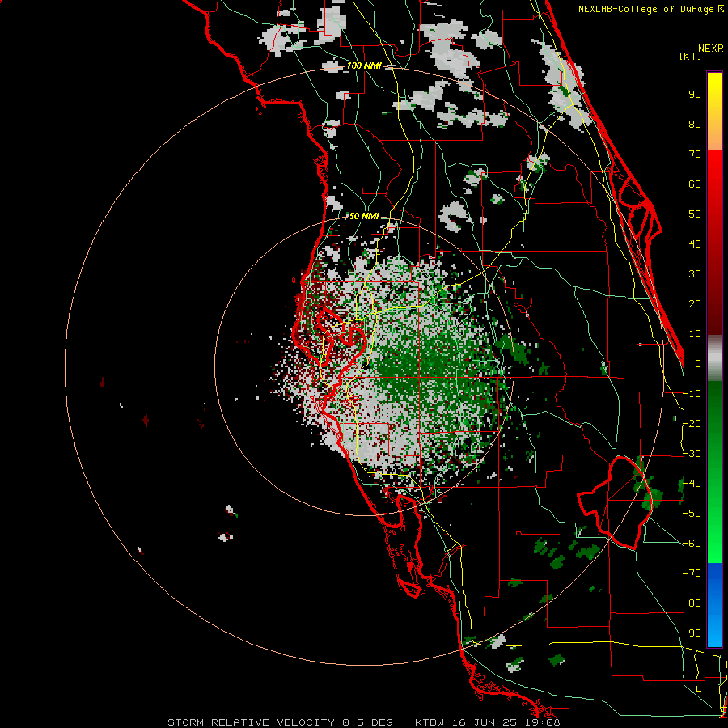This screenshot has width=728, height=728.
Task: Click the STORM RELATIVE VELOCITY footer text
Action: coord(363,722)
